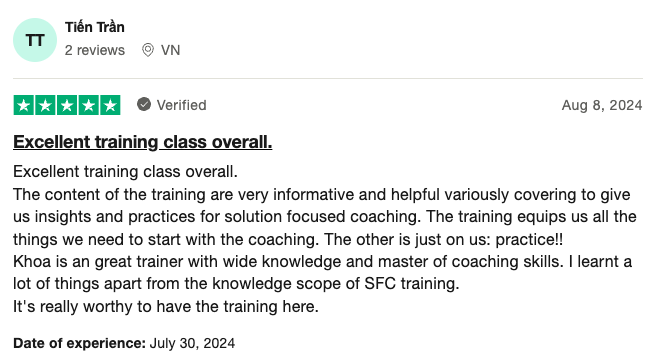Click the Verified checkmark badge icon
The image size is (655, 362).
pyautogui.click(x=144, y=104)
